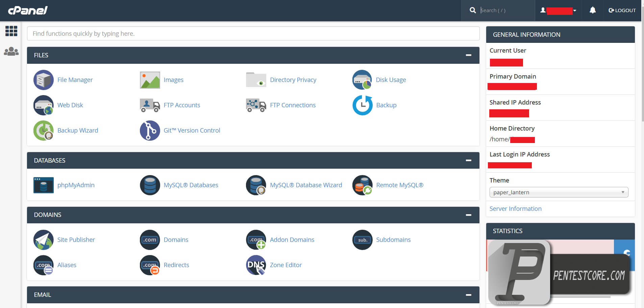Open the Images tool icon

150,80
